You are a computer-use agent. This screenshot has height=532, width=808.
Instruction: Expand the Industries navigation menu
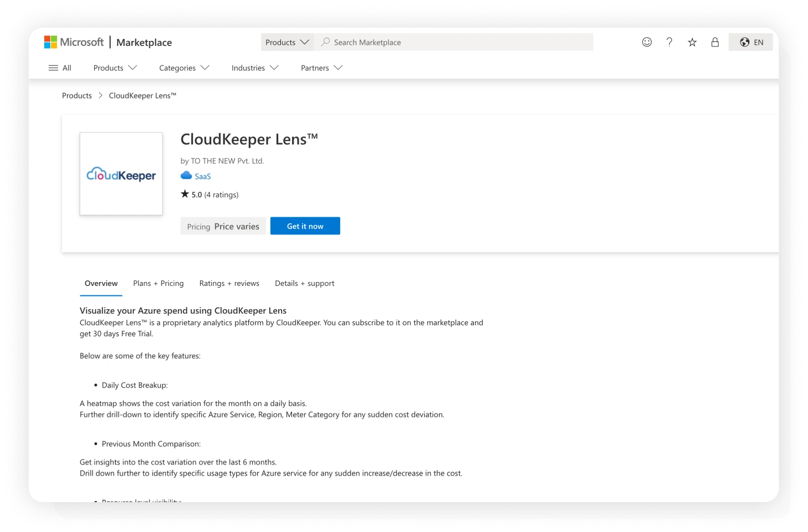255,68
